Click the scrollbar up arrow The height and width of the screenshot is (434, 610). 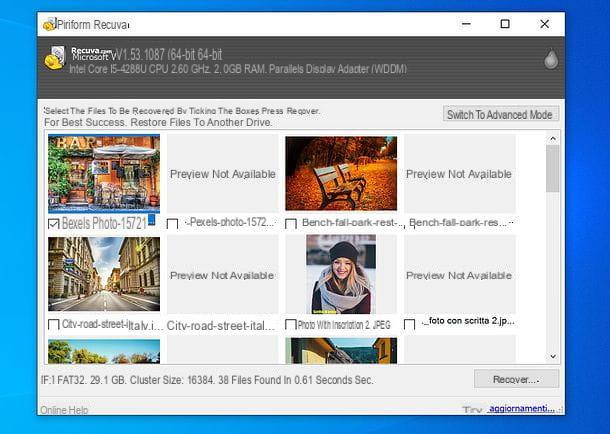553,138
